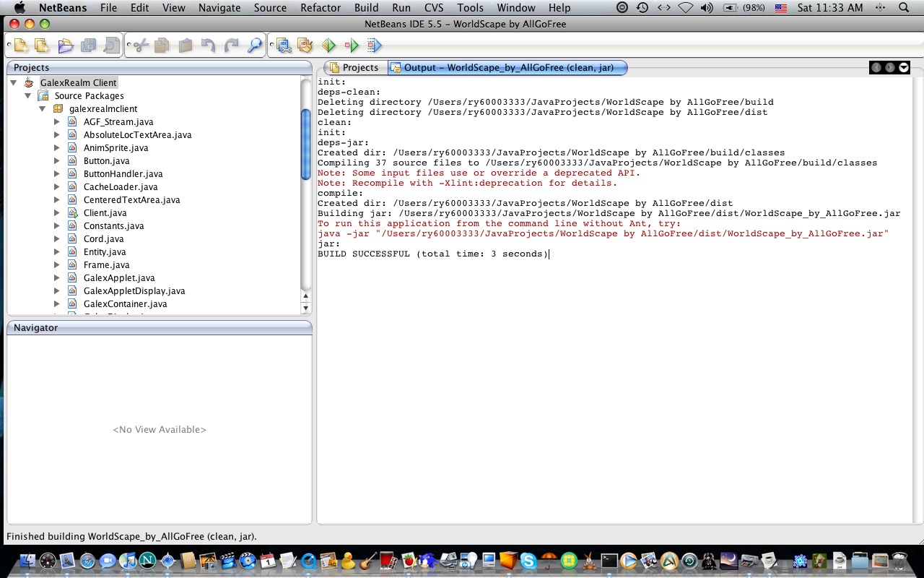924x578 pixels.
Task: Click the Build Main Project icon
Action: [x=284, y=46]
